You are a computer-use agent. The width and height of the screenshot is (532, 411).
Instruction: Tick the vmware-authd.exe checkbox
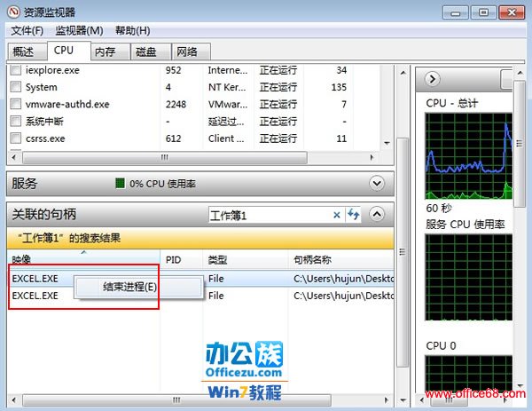click(x=15, y=104)
